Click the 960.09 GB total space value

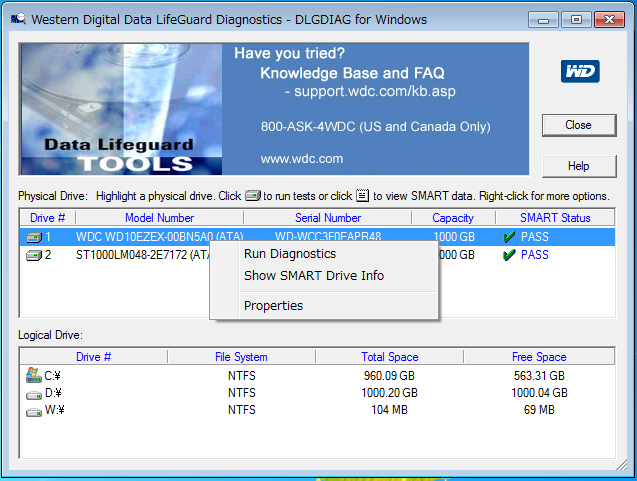tap(389, 376)
